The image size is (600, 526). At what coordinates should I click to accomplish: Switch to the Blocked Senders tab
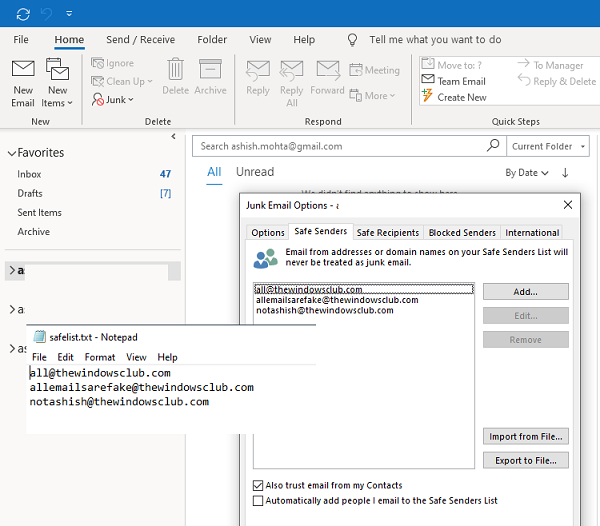click(463, 232)
